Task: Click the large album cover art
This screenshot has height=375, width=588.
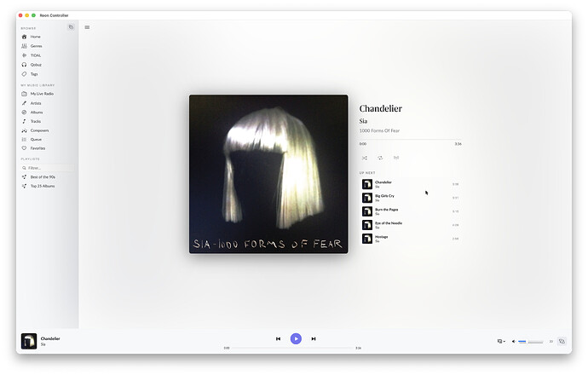Action: (268, 174)
